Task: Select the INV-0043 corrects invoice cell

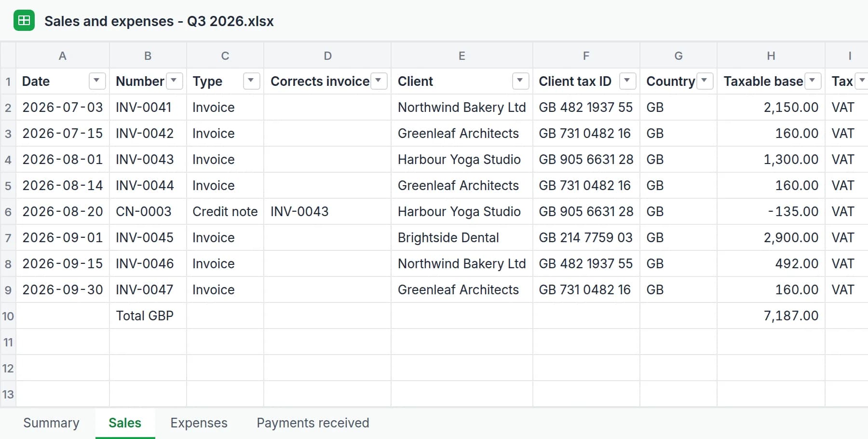Action: pyautogui.click(x=327, y=211)
